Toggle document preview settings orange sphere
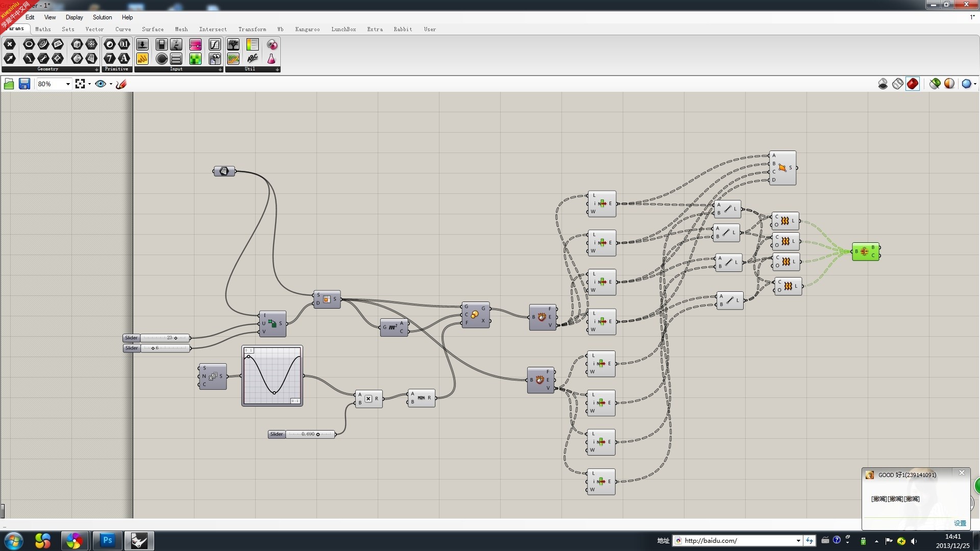Image resolution: width=980 pixels, height=551 pixels. (949, 84)
